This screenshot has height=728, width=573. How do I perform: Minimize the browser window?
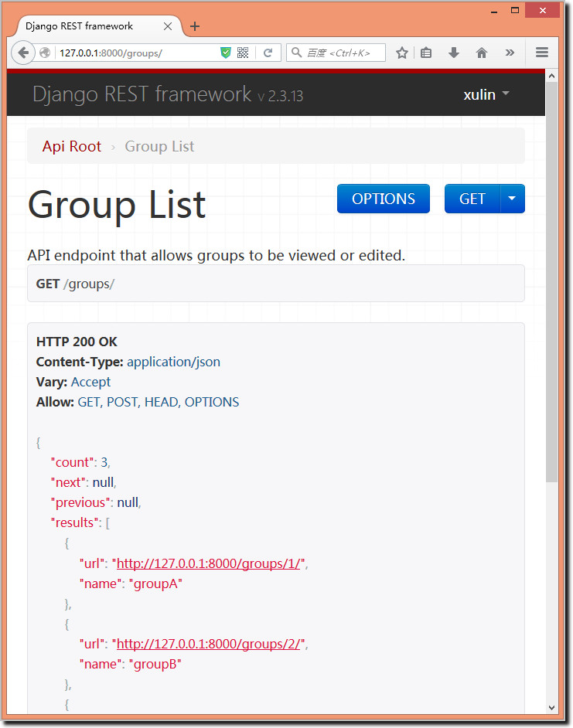[x=494, y=11]
